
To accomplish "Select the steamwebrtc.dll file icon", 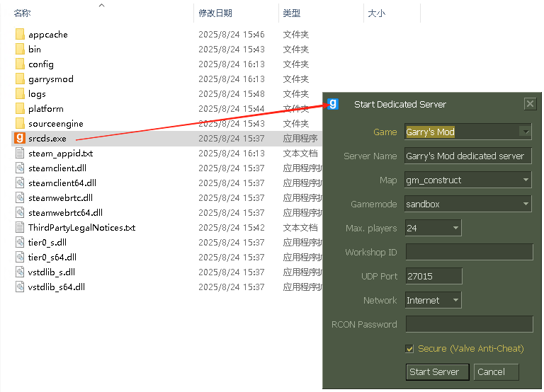I will click(20, 198).
